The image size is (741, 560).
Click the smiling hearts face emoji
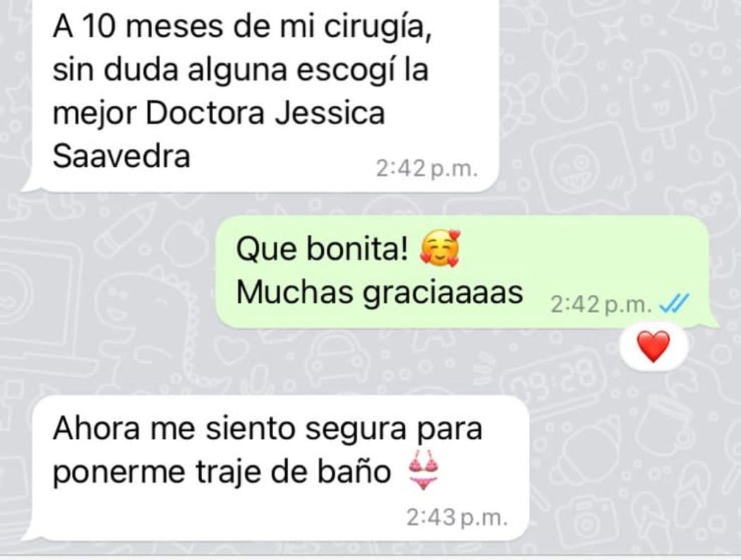pyautogui.click(x=440, y=248)
